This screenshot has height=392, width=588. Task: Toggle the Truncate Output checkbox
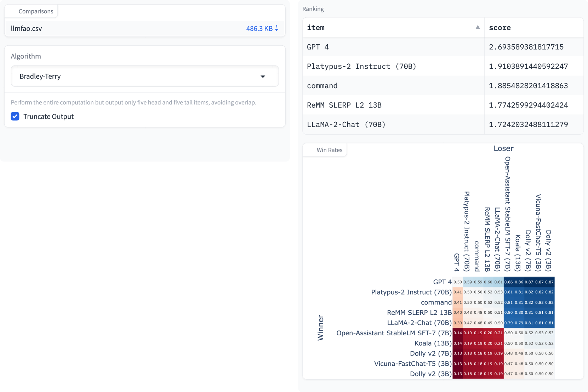click(15, 117)
